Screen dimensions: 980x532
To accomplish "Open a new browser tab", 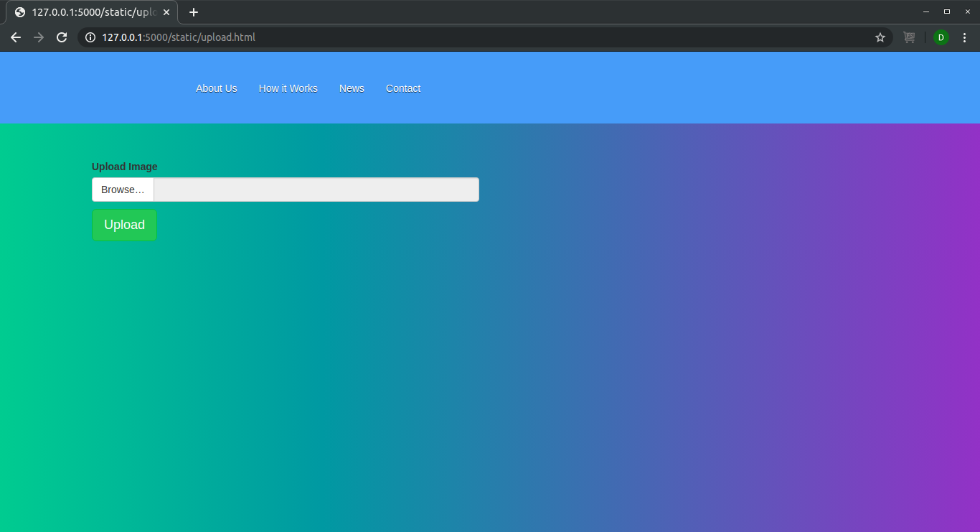I will (x=193, y=12).
